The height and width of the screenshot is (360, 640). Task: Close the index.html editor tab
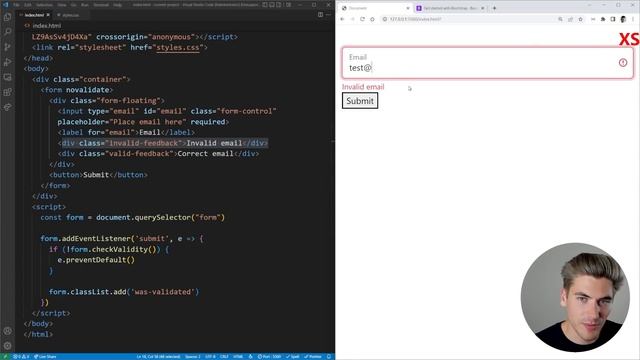coord(48,15)
